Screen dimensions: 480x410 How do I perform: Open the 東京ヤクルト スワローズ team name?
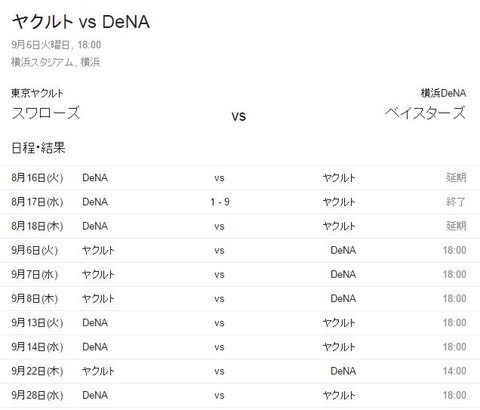[x=46, y=104]
